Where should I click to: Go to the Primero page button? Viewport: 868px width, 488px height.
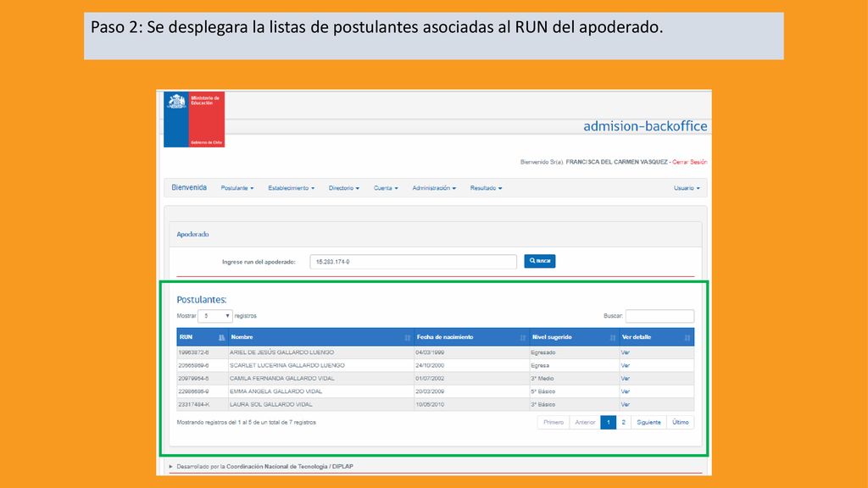pos(553,422)
